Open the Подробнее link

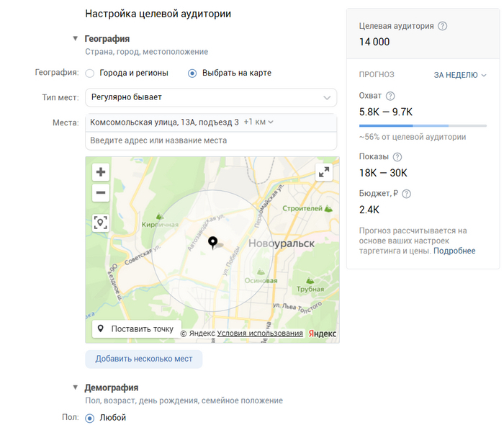(454, 251)
